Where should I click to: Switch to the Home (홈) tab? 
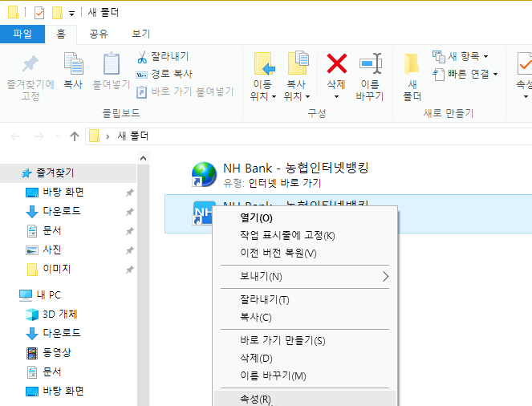(61, 34)
